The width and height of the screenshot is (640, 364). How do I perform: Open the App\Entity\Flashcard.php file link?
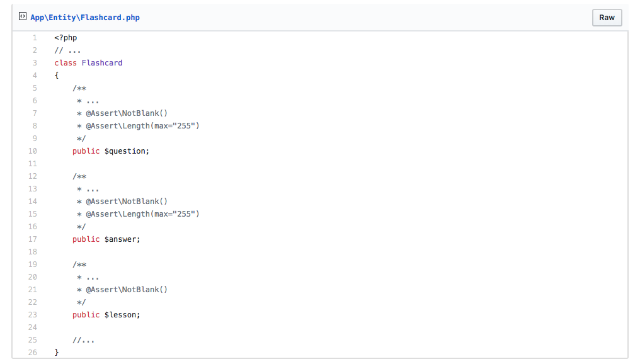click(85, 18)
